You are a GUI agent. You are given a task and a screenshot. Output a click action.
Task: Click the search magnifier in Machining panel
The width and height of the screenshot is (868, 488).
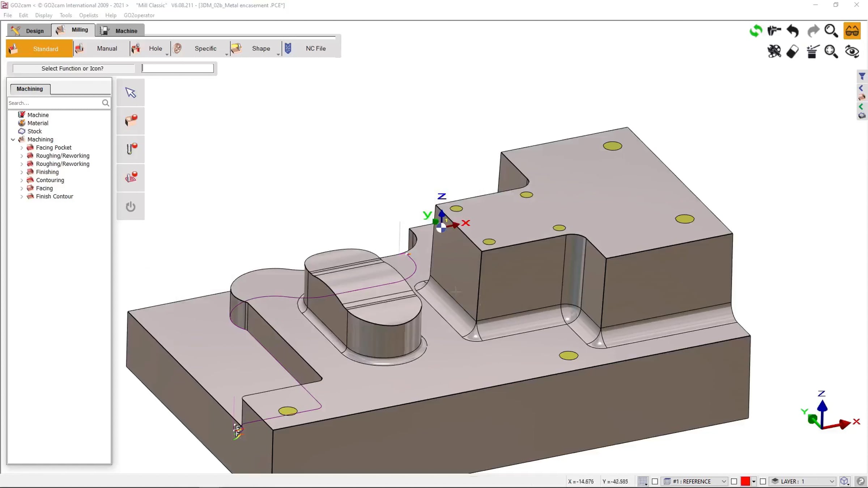[105, 103]
